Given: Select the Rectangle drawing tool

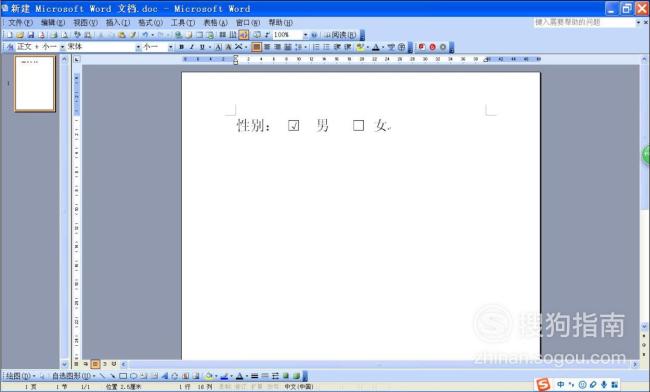Looking at the screenshot, I should click(x=123, y=376).
